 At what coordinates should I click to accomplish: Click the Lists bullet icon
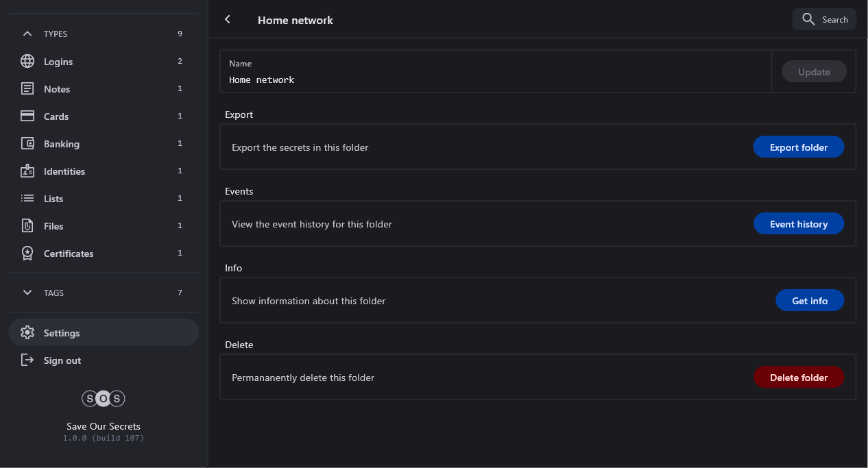[27, 199]
